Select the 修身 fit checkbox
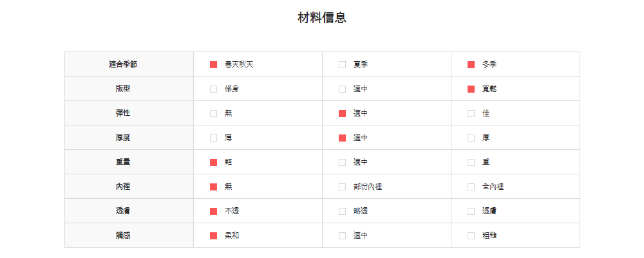The width and height of the screenshot is (644, 258). click(213, 89)
